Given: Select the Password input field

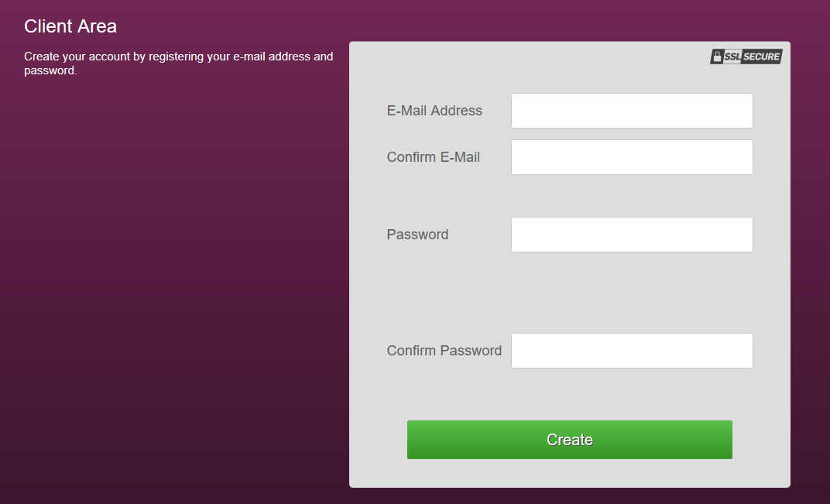Looking at the screenshot, I should tap(632, 235).
